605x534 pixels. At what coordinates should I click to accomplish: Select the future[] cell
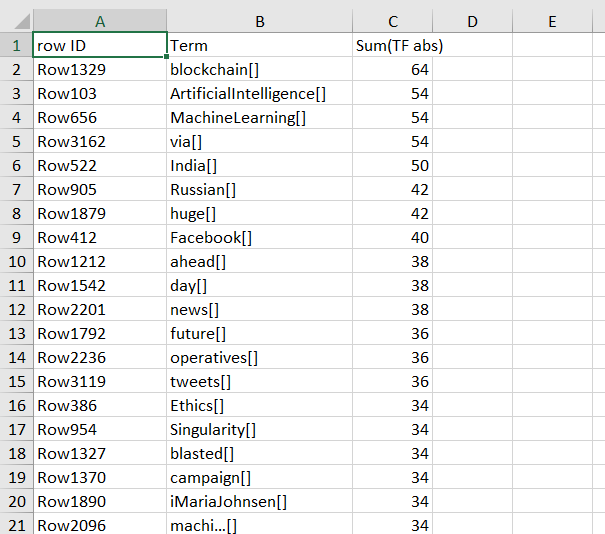click(260, 333)
